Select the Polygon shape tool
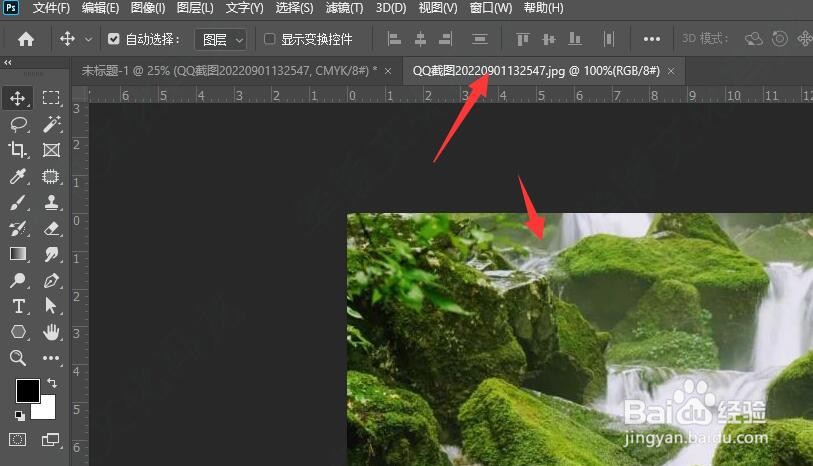 pos(18,332)
